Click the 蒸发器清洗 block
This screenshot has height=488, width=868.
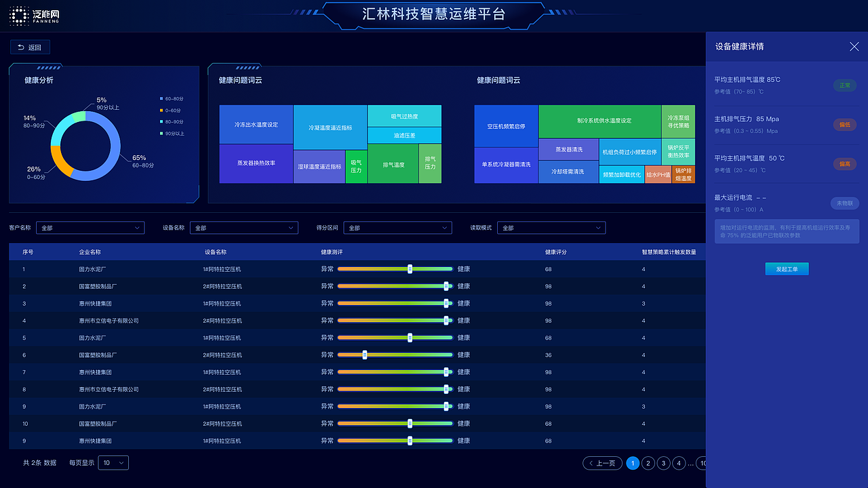[569, 149]
